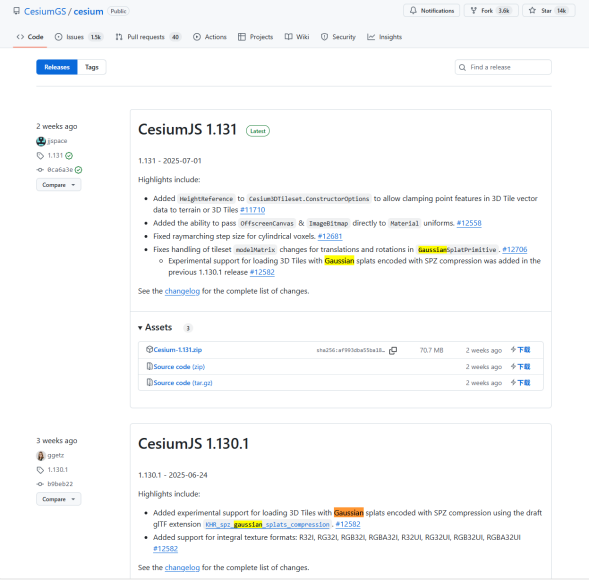Open Compare dropdown for release 1.131
The height and width of the screenshot is (581, 589).
pos(59,185)
